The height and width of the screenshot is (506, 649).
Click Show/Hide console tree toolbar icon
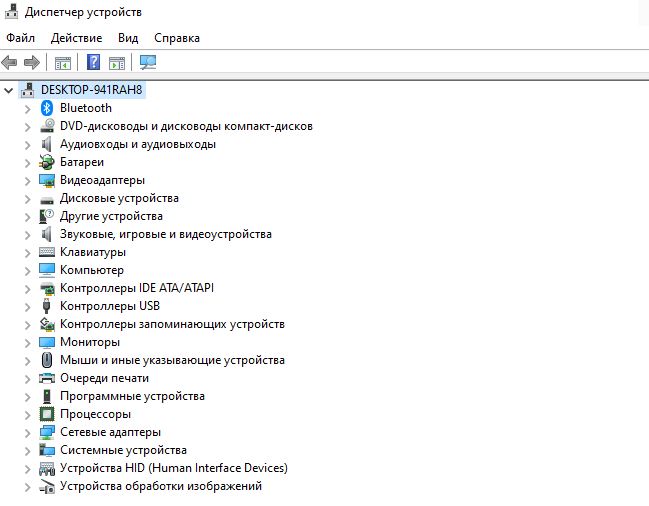[x=63, y=63]
